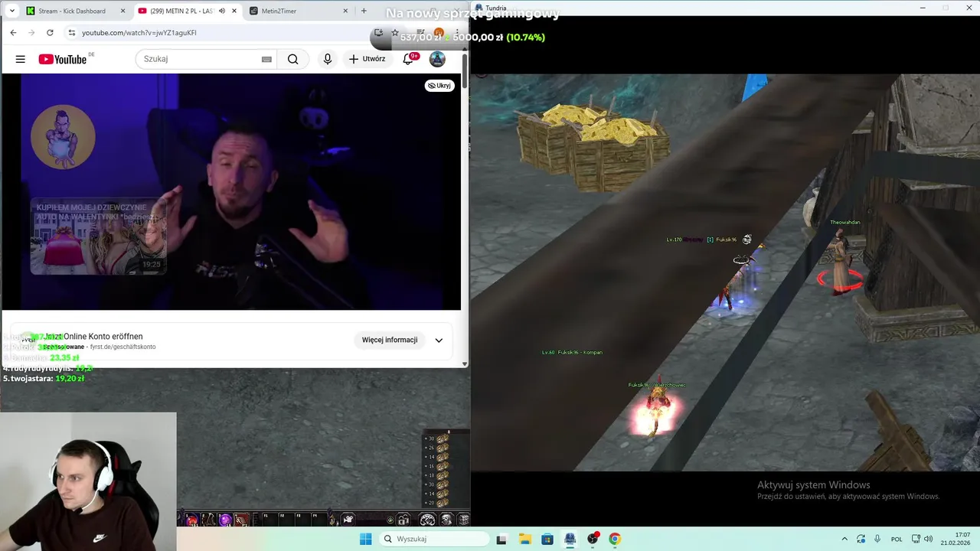Use fourth red skill in hotbar
Screen dimensions: 980x551
[x=242, y=520]
